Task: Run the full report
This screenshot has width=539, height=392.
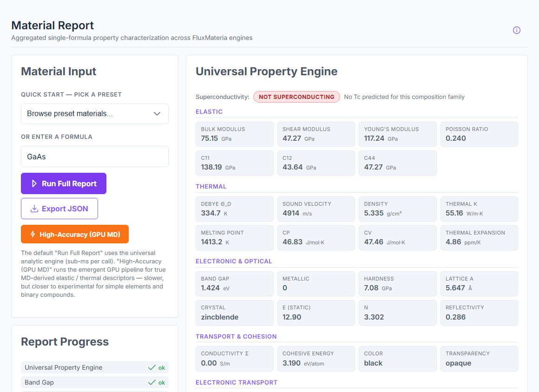Action: (64, 183)
